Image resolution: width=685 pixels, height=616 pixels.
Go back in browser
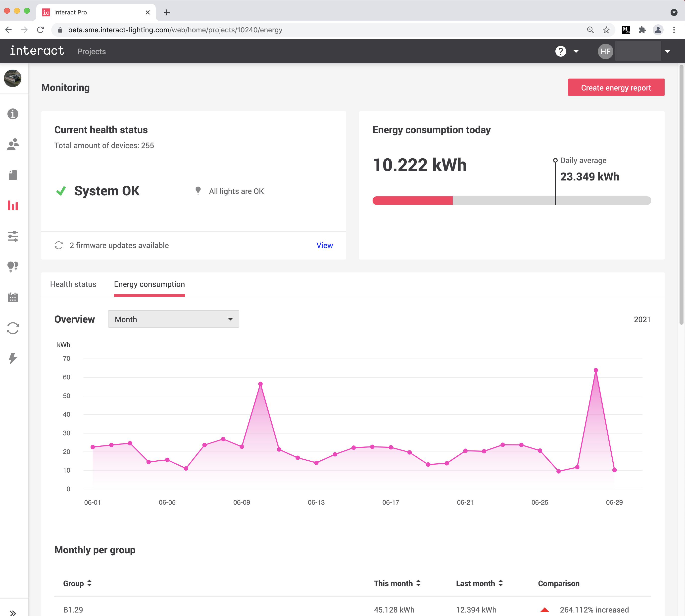click(9, 30)
